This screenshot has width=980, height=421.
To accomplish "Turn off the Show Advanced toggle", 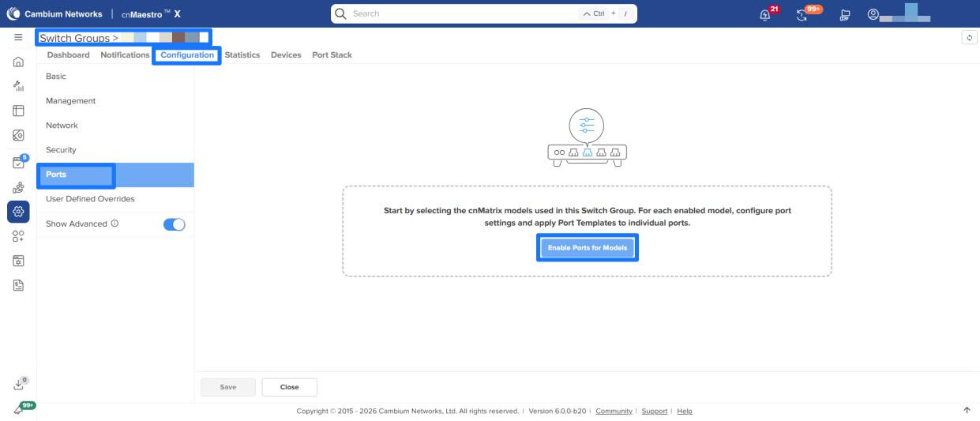I will click(173, 224).
